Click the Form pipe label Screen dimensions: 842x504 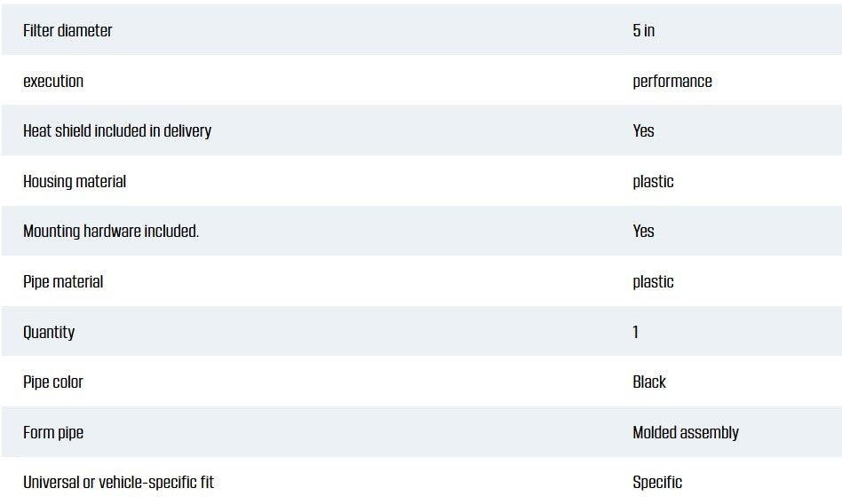[x=53, y=432]
